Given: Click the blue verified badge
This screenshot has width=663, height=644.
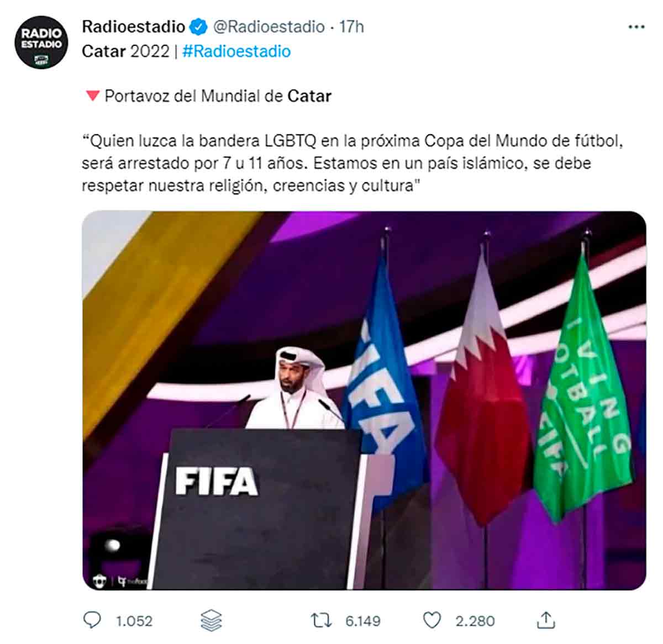Looking at the screenshot, I should click(198, 27).
